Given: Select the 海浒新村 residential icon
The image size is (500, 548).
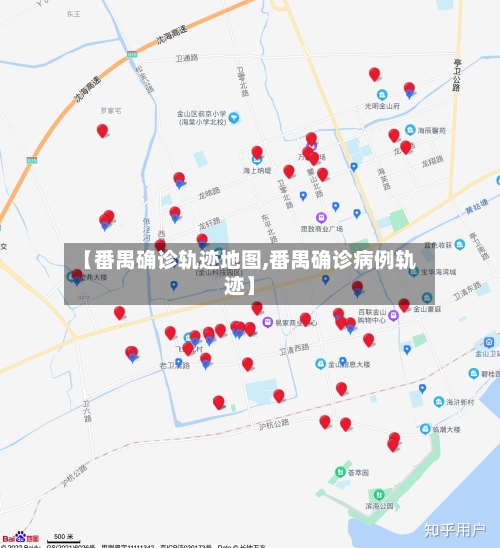Looking at the screenshot, I should (439, 402).
